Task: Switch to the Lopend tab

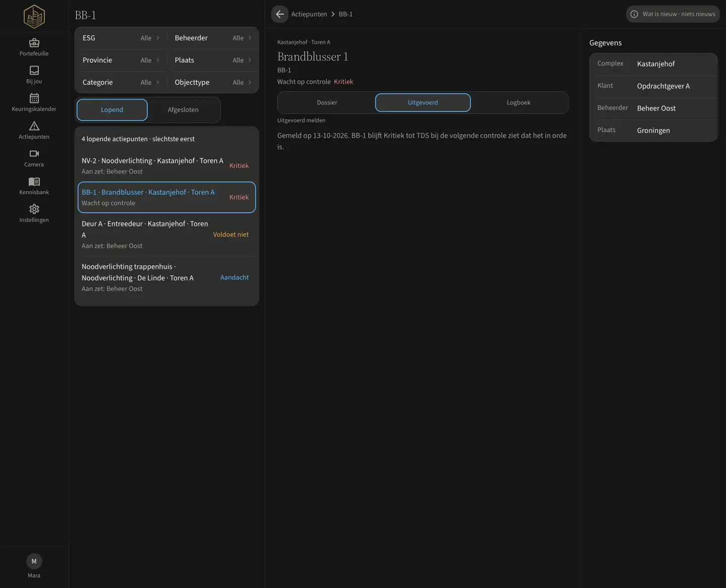Action: pos(112,110)
